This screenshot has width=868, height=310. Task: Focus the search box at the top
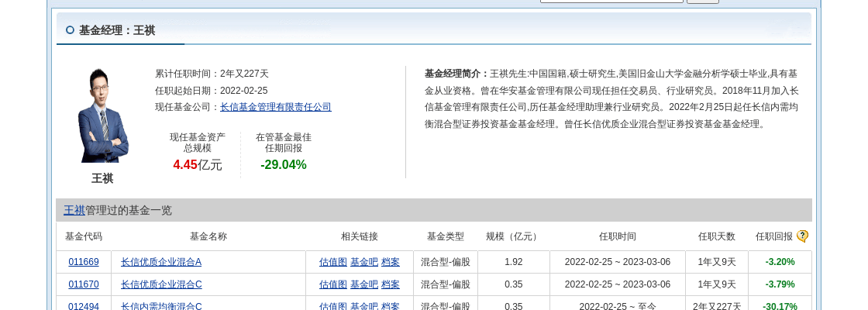coord(611,1)
